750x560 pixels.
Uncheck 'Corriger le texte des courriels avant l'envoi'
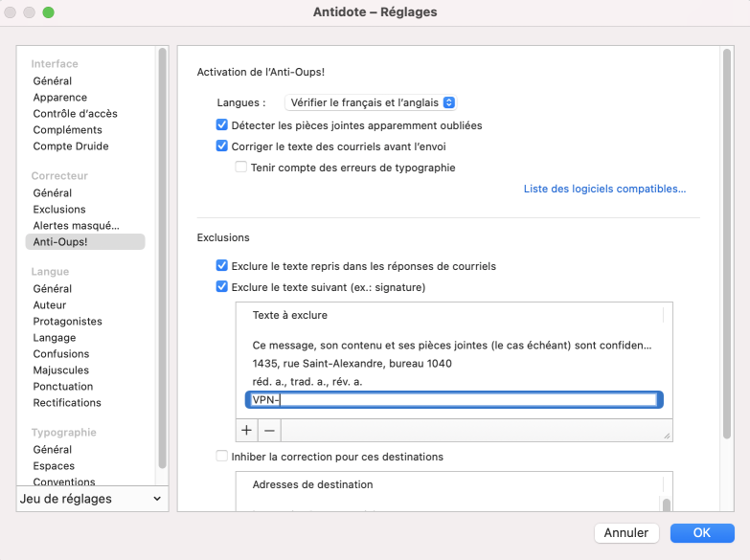222,146
